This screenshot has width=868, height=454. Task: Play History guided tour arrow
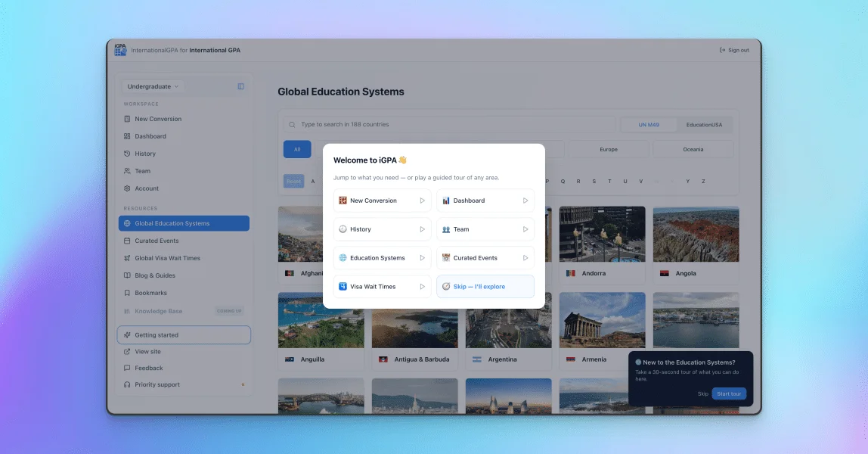click(422, 229)
